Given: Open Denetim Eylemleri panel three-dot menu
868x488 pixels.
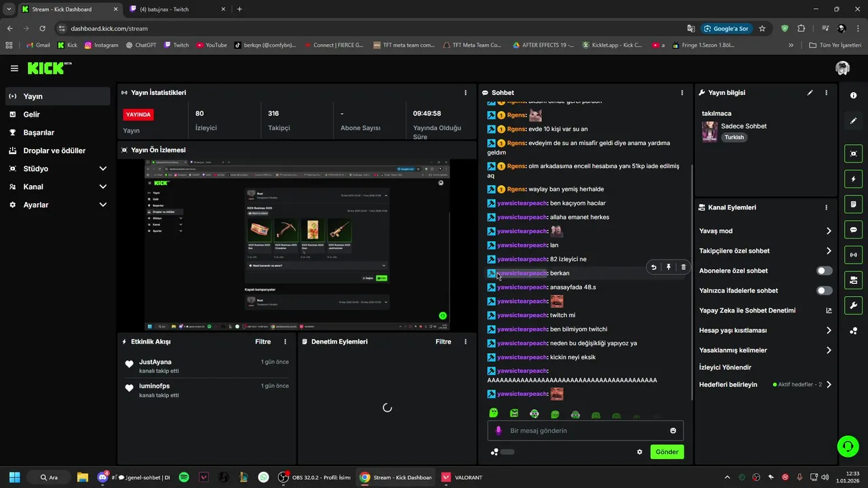Looking at the screenshot, I should click(465, 342).
